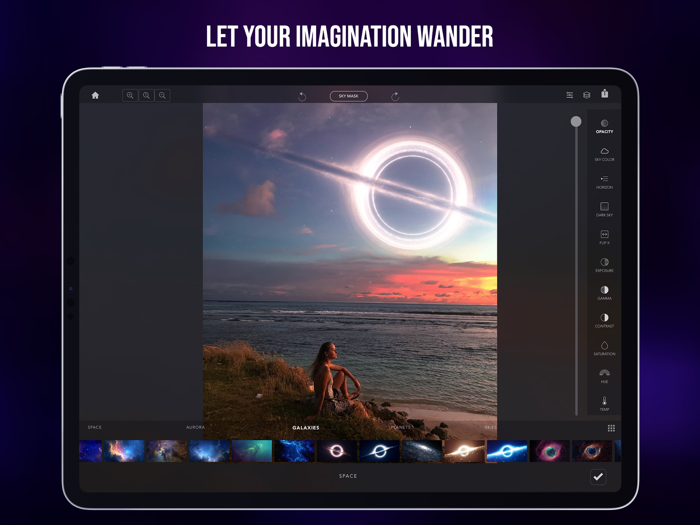
Task: Confirm the edit with the checkmark button
Action: point(598,476)
